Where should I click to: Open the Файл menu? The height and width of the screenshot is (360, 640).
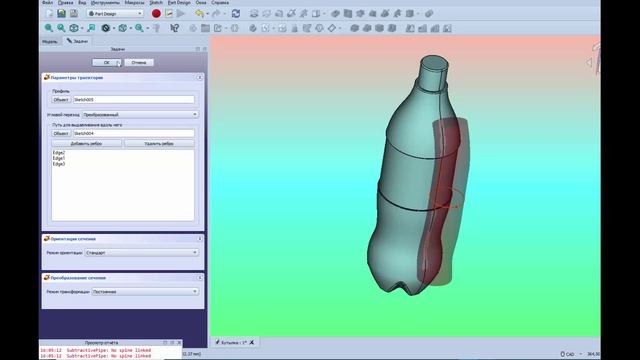[x=47, y=2]
